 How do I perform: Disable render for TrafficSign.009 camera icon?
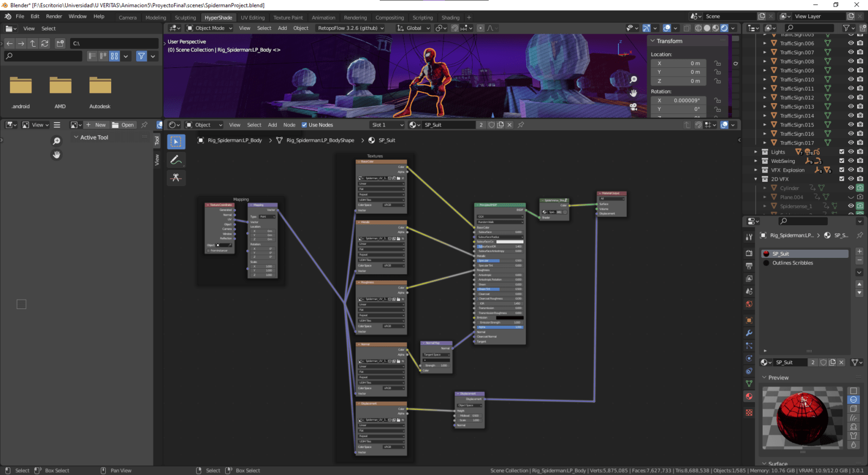coord(860,71)
